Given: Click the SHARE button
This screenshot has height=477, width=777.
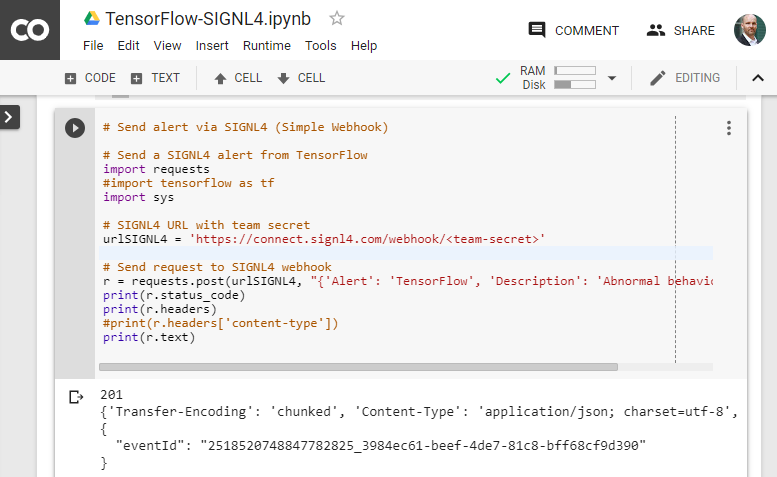Looking at the screenshot, I should (681, 30).
